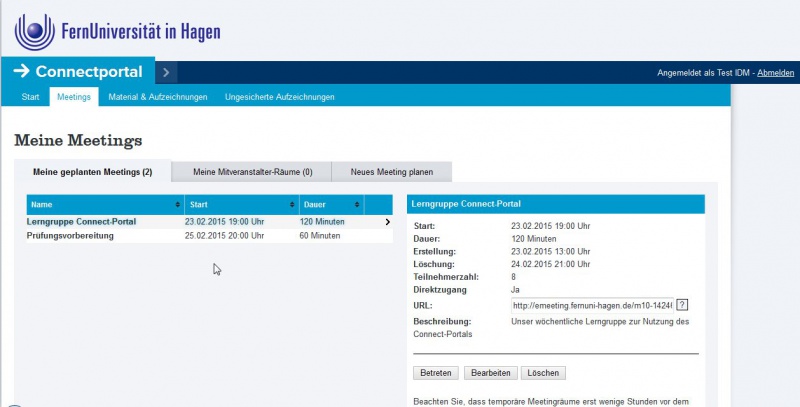Click the Beschreibung text of the meeting
Viewport: 800px width, 407px height.
[x=551, y=328]
